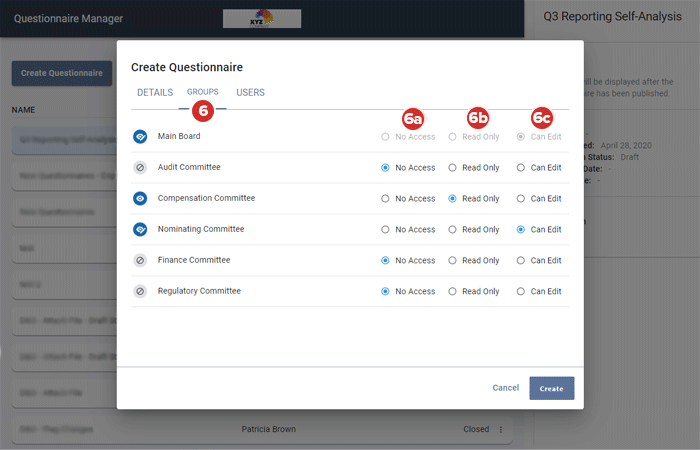This screenshot has height=450, width=700.
Task: Click the Main Board eye icon
Action: click(140, 137)
